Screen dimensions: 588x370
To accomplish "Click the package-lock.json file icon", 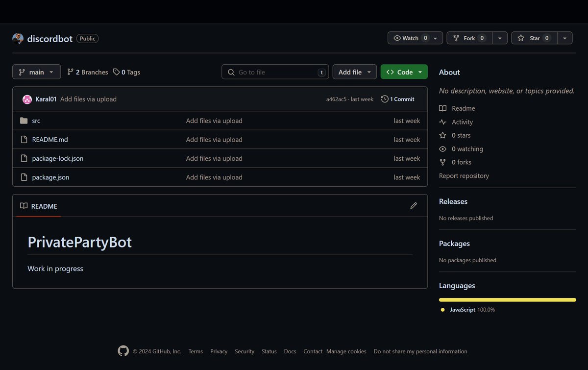I will coord(24,158).
